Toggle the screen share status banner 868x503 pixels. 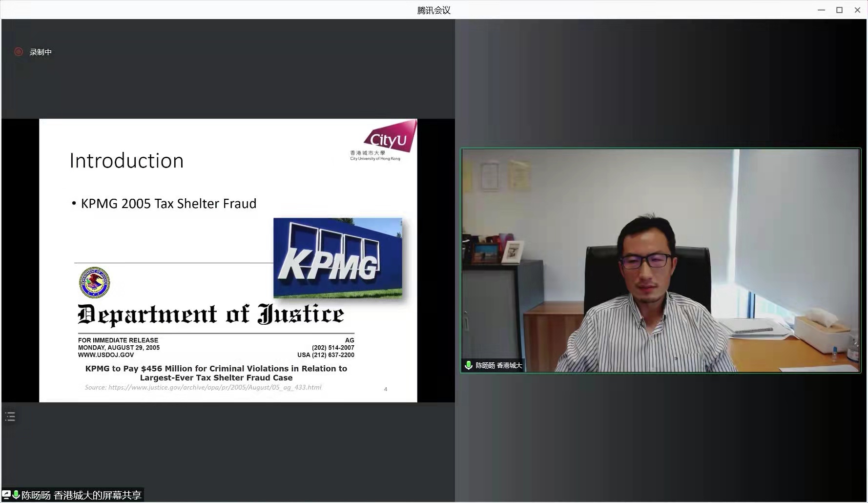pos(73,495)
